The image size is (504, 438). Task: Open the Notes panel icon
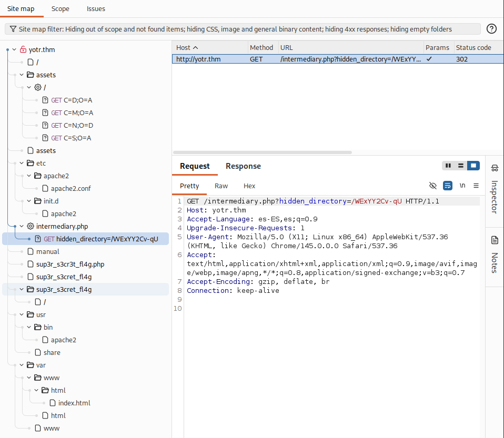point(495,240)
